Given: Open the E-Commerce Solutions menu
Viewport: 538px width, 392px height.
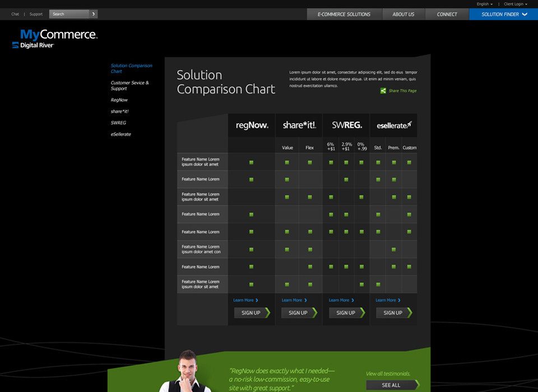Looking at the screenshot, I should (344, 15).
